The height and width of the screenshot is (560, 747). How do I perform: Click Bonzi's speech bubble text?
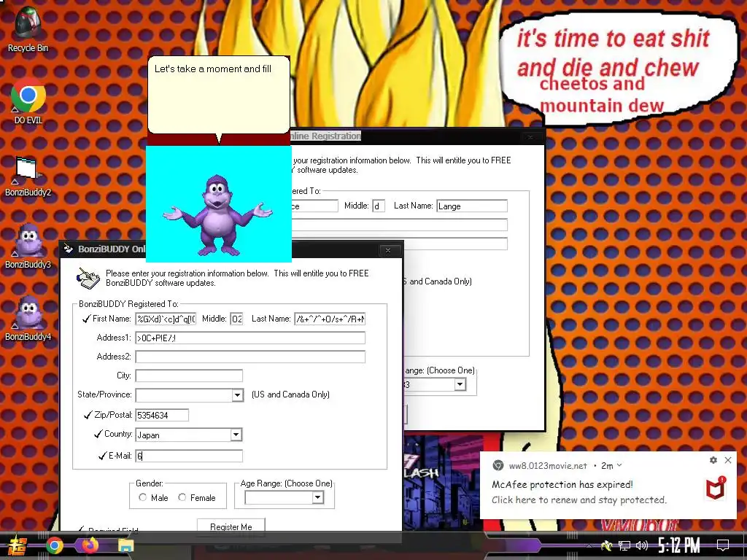click(212, 69)
